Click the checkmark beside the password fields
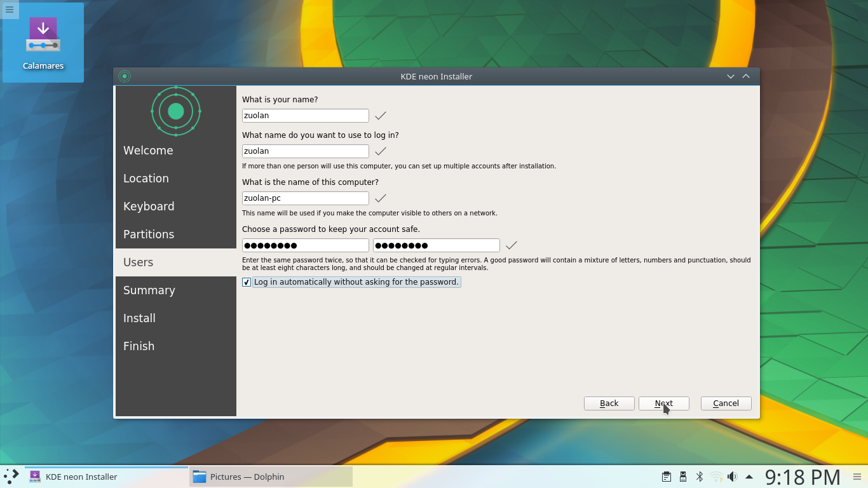 (x=512, y=245)
